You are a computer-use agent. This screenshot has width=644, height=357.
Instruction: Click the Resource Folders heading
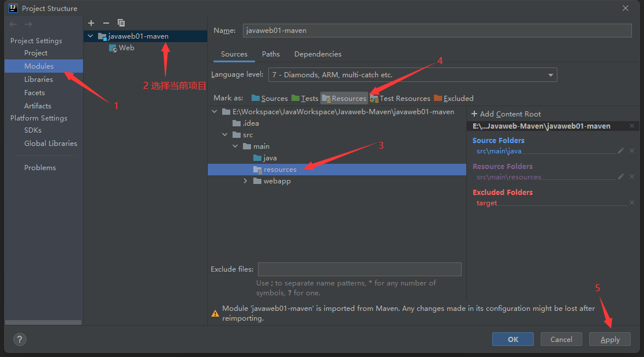point(502,166)
